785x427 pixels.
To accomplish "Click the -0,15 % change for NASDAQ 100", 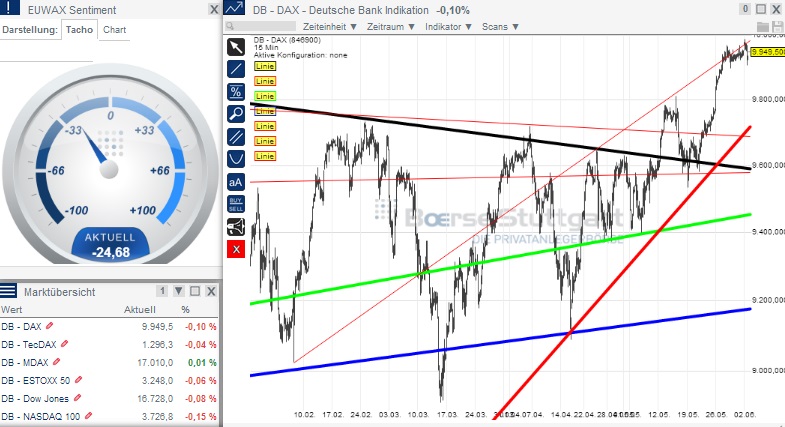I will coord(201,416).
